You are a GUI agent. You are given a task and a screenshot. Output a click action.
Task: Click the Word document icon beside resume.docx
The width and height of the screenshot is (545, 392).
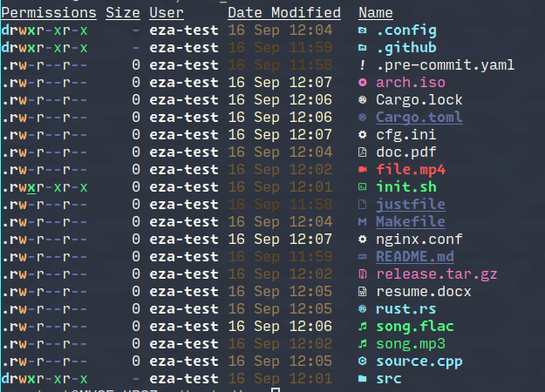[363, 292]
